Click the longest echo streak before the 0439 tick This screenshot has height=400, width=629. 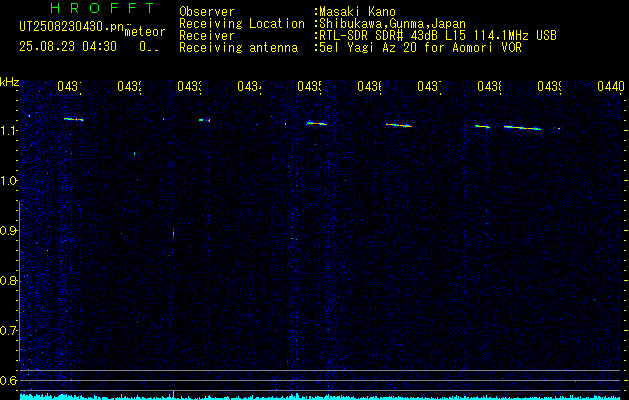[x=522, y=128]
